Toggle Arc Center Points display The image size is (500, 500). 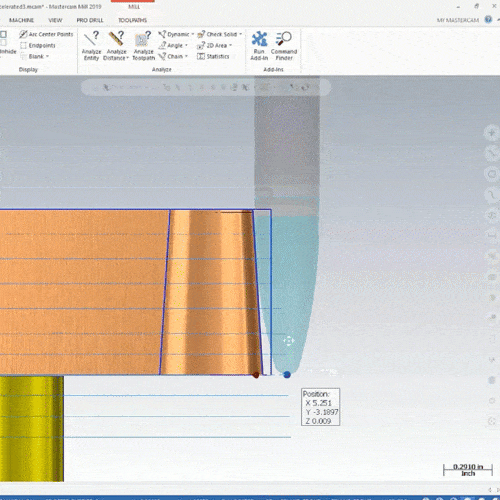pos(46,34)
